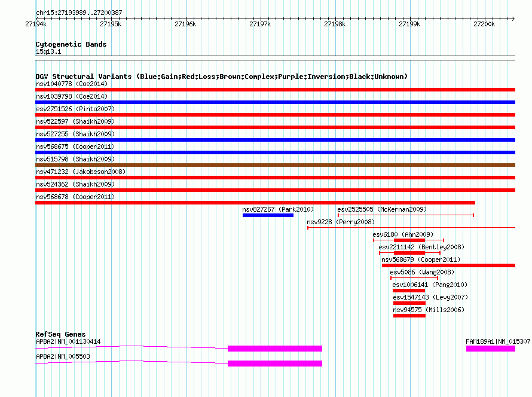Select the brown nsv515798 (Shaikh2009) complex bar
The width and height of the screenshot is (532, 397).
click(x=275, y=165)
